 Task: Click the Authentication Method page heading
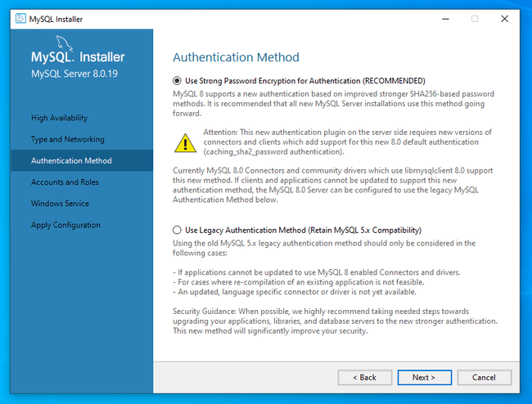236,57
